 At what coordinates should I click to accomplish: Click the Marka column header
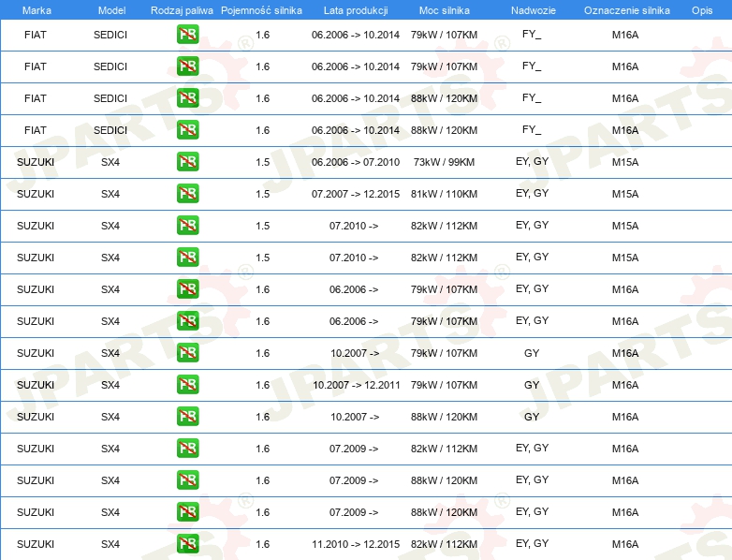(x=37, y=10)
